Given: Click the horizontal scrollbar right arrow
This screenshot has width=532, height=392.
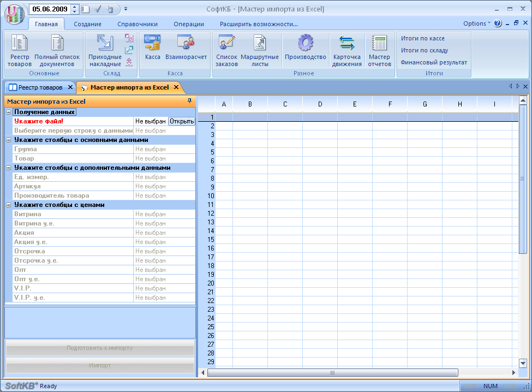Looking at the screenshot, I should (513, 373).
